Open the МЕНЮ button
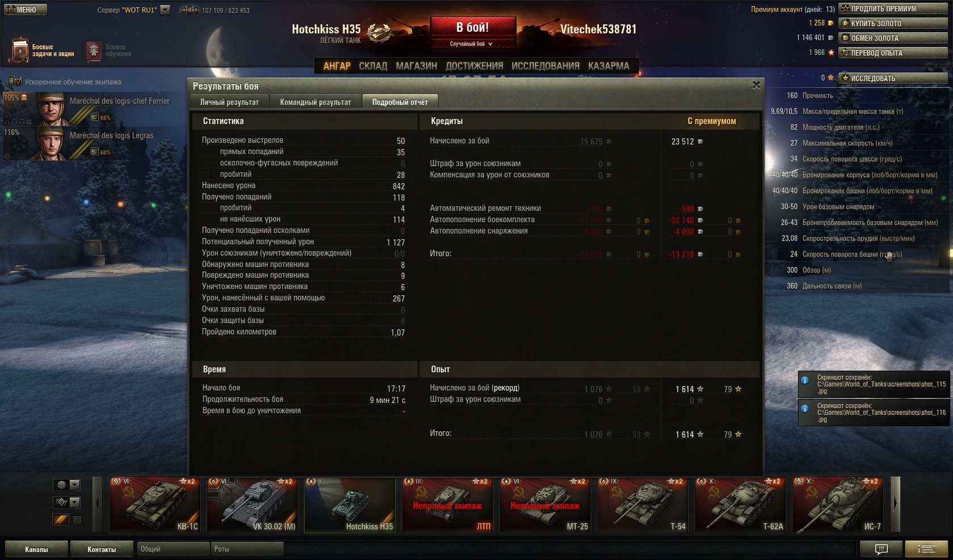Screen dimensions: 953x560 [x=25, y=10]
